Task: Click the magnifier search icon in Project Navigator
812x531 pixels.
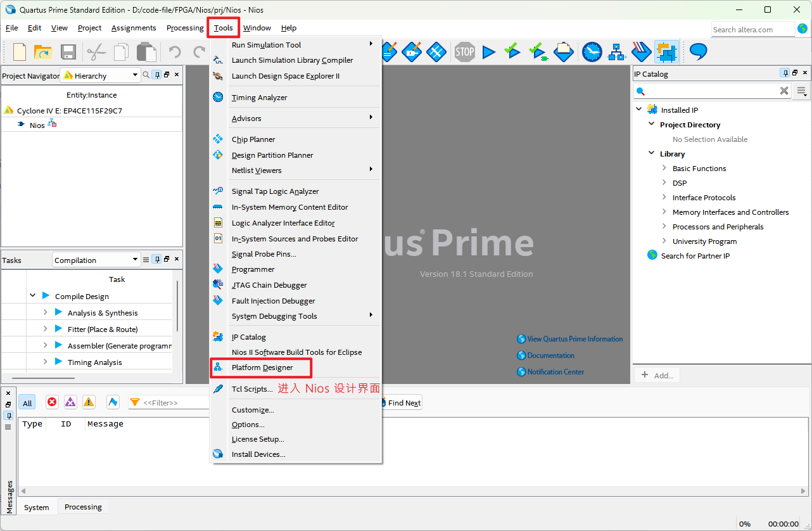Action: click(146, 75)
